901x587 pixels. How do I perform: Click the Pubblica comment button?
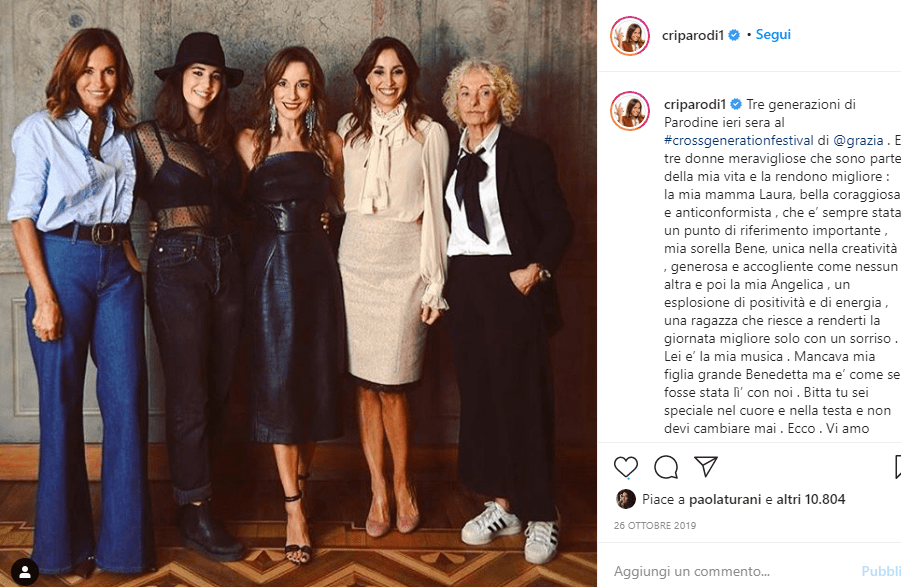click(881, 571)
